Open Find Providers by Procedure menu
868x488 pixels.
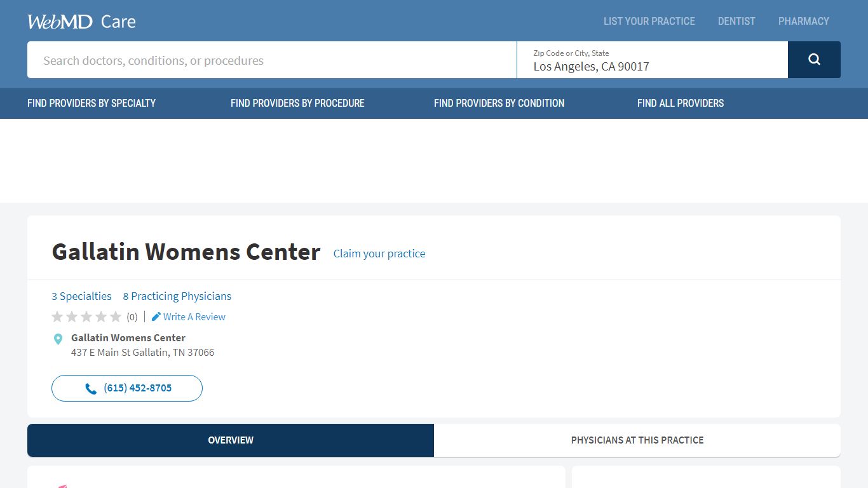coord(297,103)
